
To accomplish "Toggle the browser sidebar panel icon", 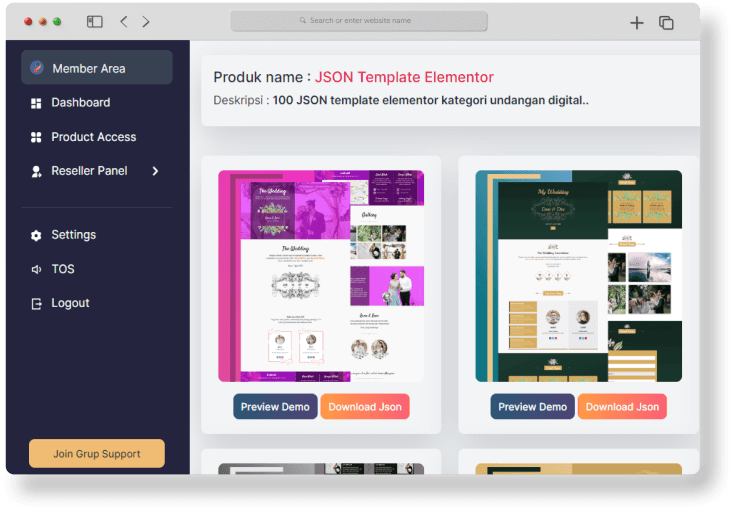I will click(95, 21).
